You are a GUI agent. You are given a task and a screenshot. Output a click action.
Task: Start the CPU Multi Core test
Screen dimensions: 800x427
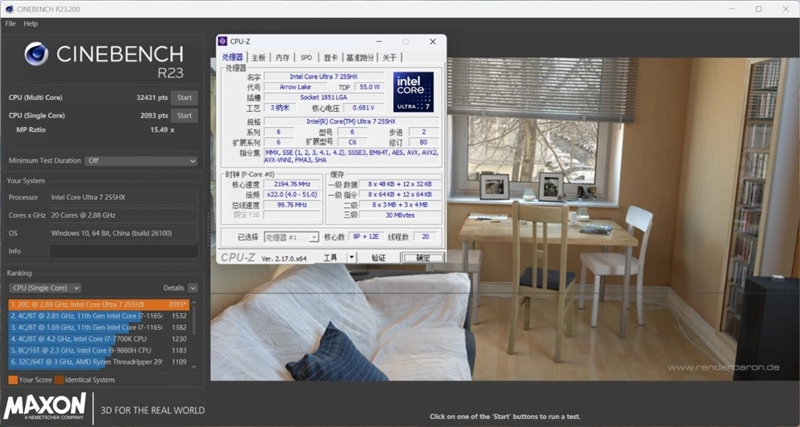click(184, 97)
